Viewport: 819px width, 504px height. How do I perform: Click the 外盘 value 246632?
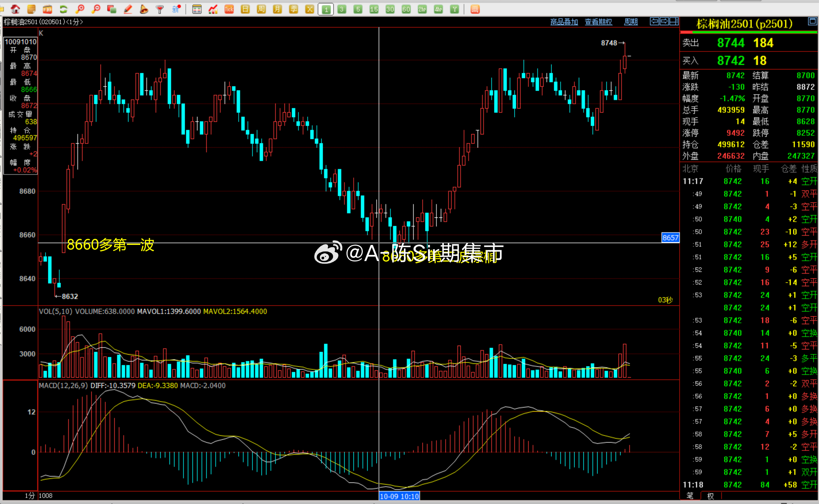(731, 156)
